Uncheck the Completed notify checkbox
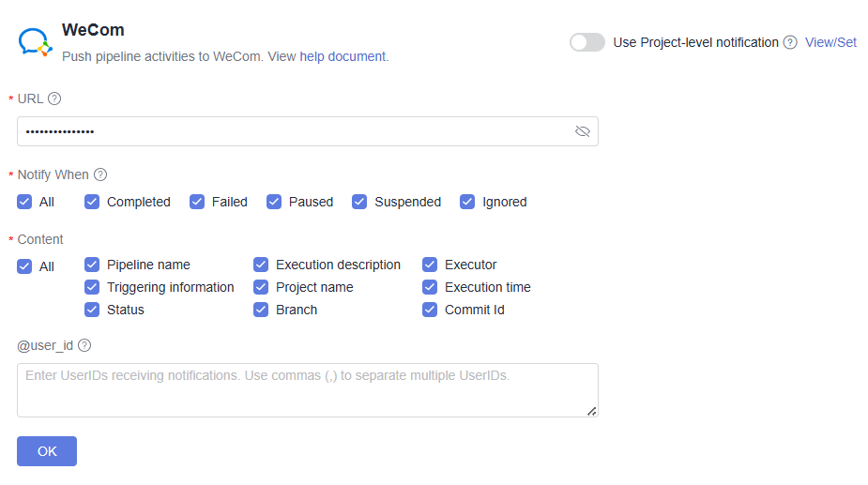The width and height of the screenshot is (868, 485). tap(92, 202)
